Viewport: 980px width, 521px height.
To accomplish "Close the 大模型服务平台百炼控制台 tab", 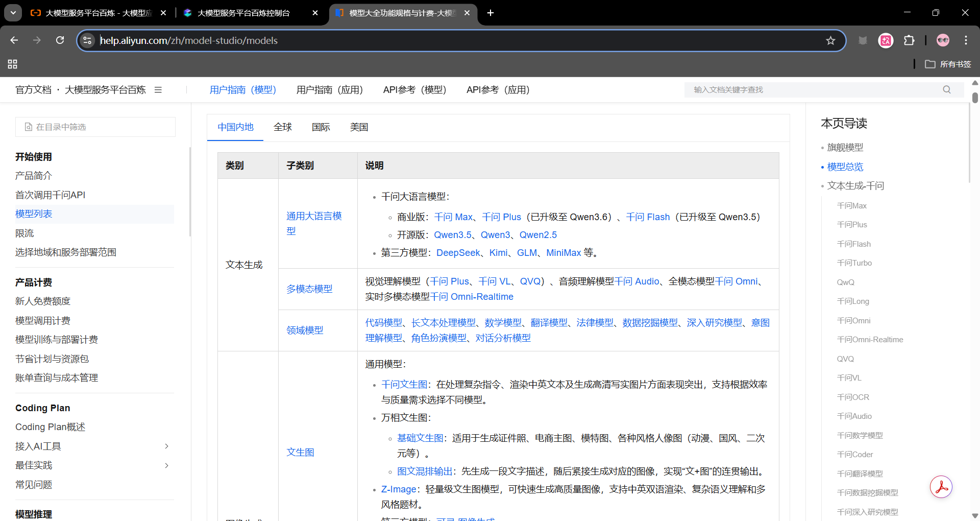I will pyautogui.click(x=315, y=13).
